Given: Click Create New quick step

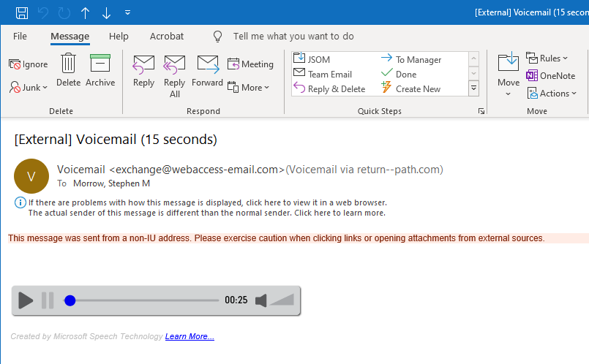Looking at the screenshot, I should point(410,89).
